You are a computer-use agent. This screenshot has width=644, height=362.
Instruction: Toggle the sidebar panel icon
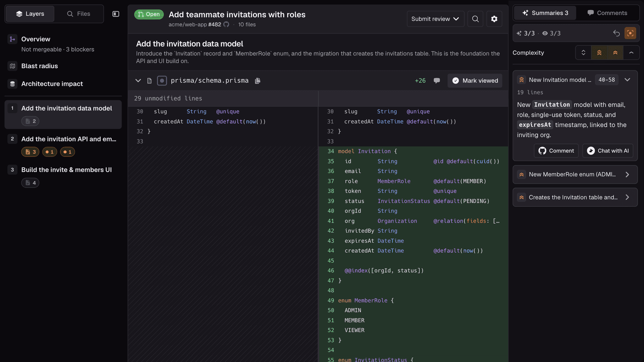tap(116, 14)
